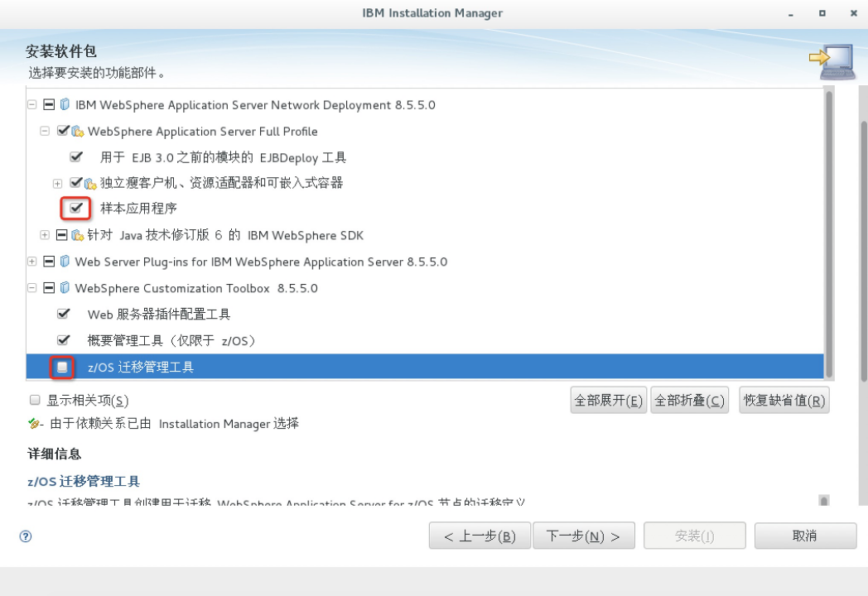
Task: Select the Web 服务器插件配置工具 tree item
Action: 158,315
